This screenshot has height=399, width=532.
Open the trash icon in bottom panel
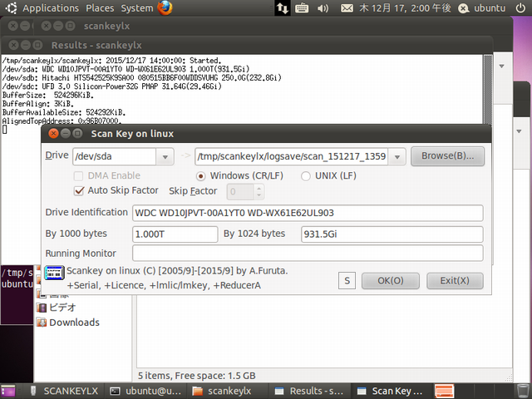(523, 391)
